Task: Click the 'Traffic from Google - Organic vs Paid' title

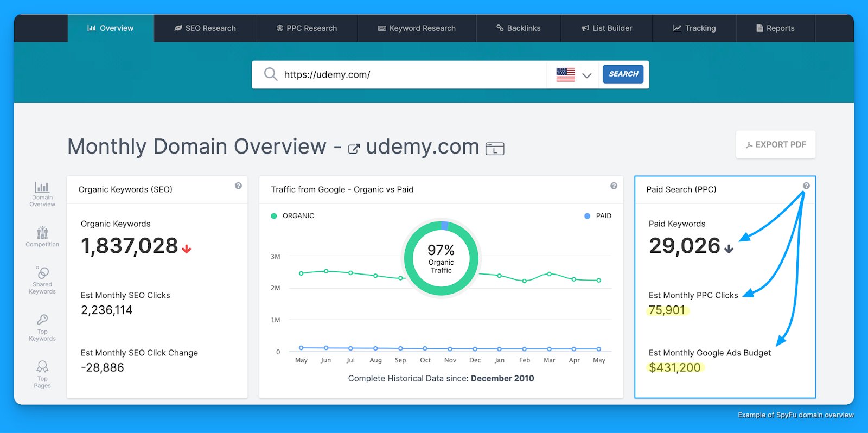Action: [x=342, y=189]
